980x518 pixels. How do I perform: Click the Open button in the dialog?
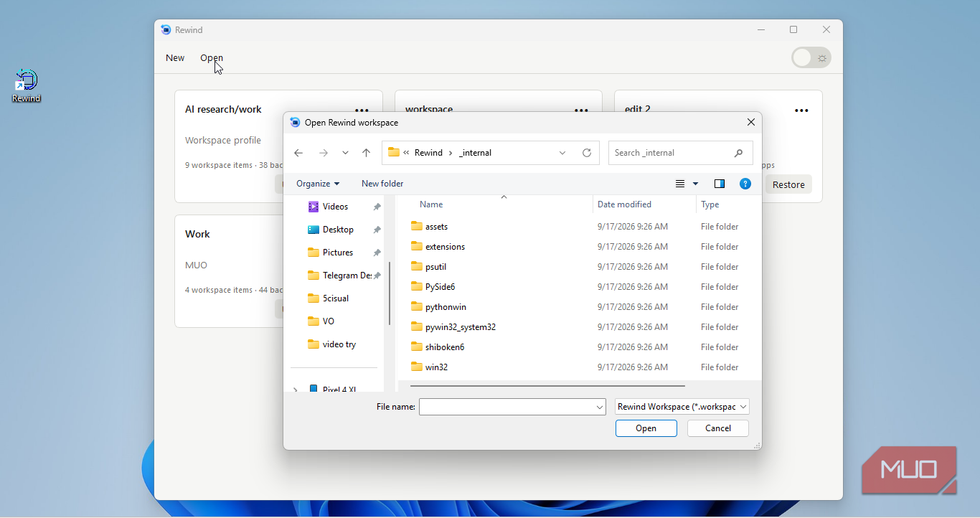tap(646, 428)
